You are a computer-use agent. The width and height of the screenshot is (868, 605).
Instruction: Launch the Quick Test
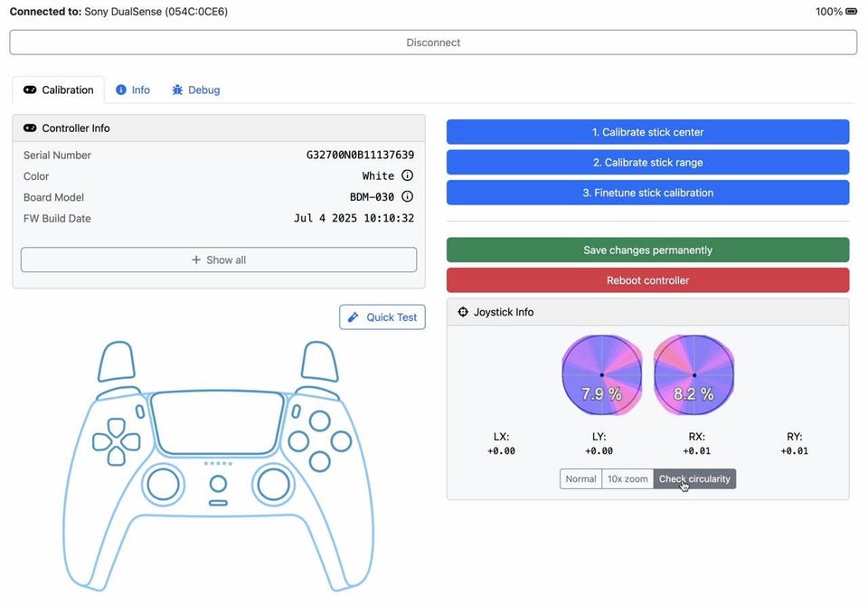coord(382,317)
